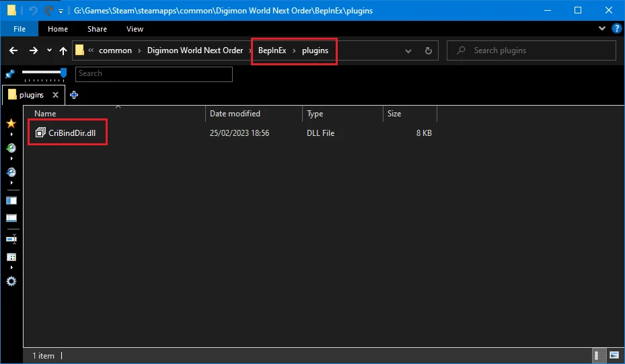Switch to the Share ribbon tab
This screenshot has width=625, height=364.
[97, 29]
